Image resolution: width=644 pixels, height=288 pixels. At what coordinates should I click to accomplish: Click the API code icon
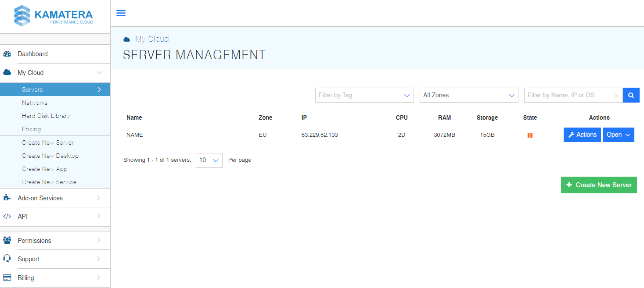click(x=7, y=216)
